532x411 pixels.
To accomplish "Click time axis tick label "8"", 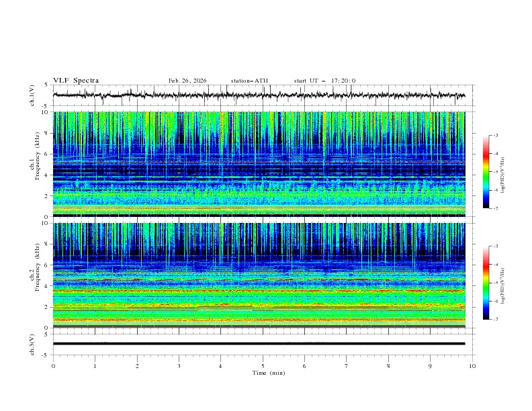I will click(x=388, y=366).
